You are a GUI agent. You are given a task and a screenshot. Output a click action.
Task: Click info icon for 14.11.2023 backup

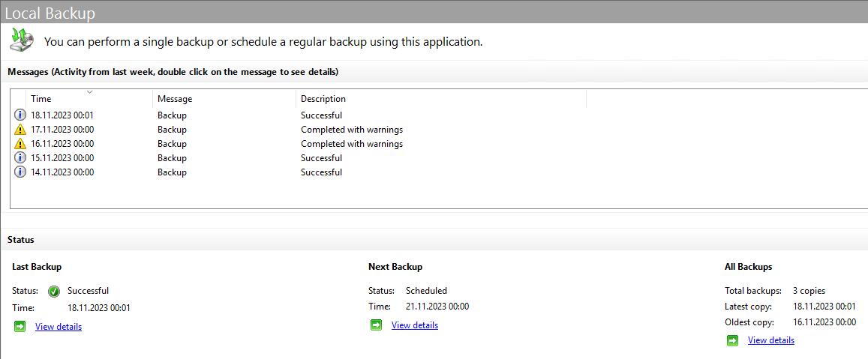[20, 172]
